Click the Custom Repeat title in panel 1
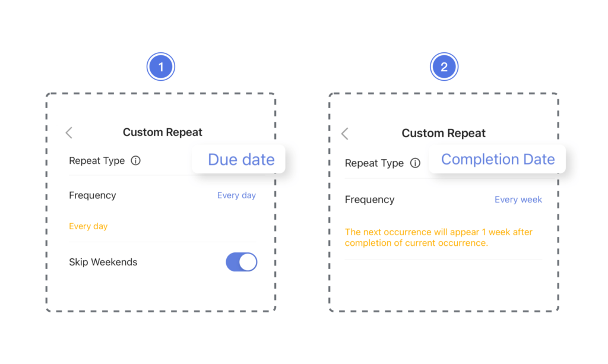The width and height of the screenshot is (608, 364). pos(162,132)
